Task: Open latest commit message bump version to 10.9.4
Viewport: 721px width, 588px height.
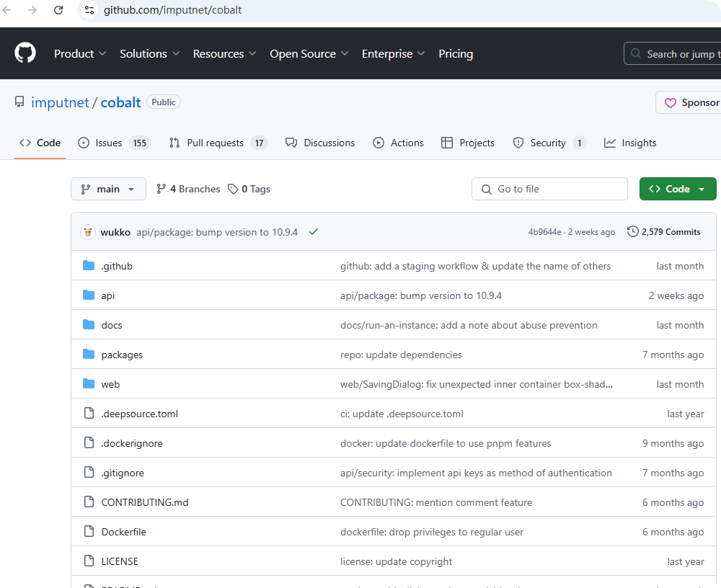Action: pyautogui.click(x=216, y=232)
